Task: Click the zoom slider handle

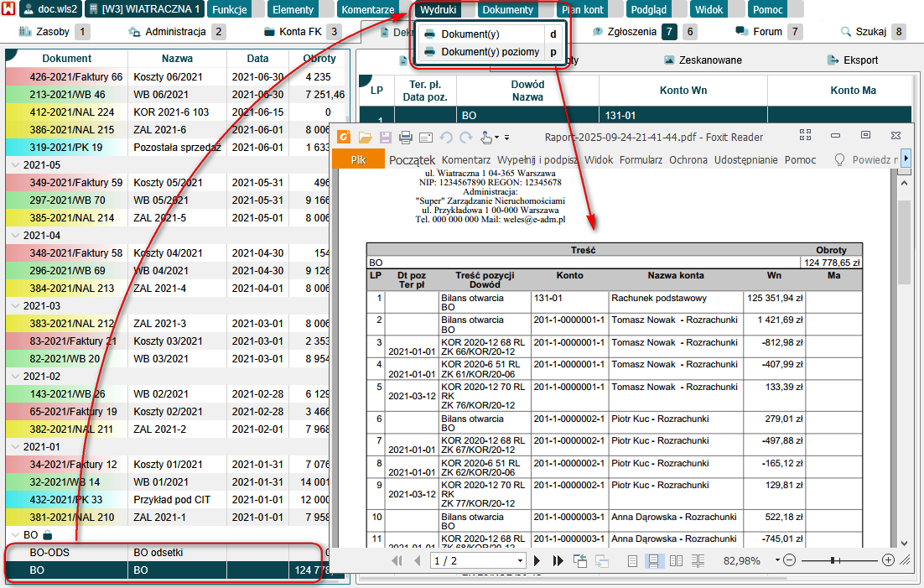Action: coord(833,560)
